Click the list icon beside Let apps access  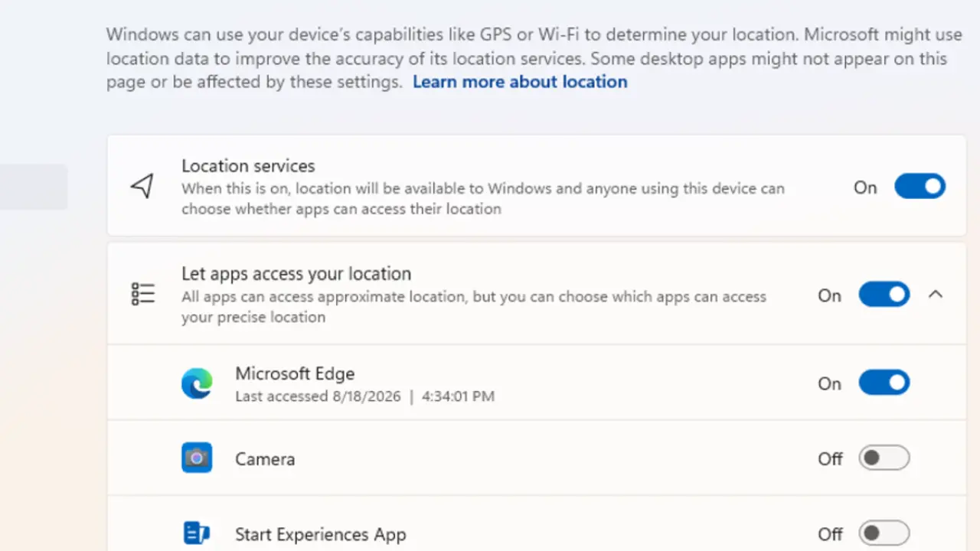pos(142,294)
